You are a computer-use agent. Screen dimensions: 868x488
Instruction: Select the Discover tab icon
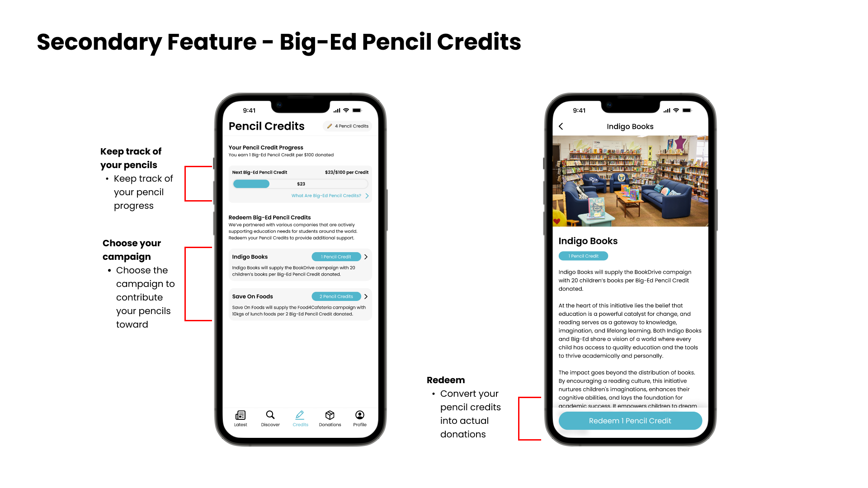point(269,415)
